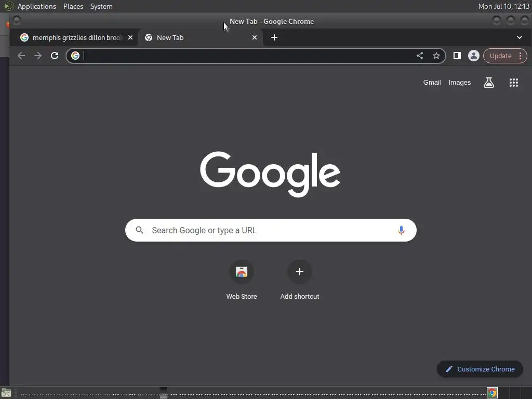Open the profile avatar menu
The width and height of the screenshot is (532, 399).
tap(474, 56)
